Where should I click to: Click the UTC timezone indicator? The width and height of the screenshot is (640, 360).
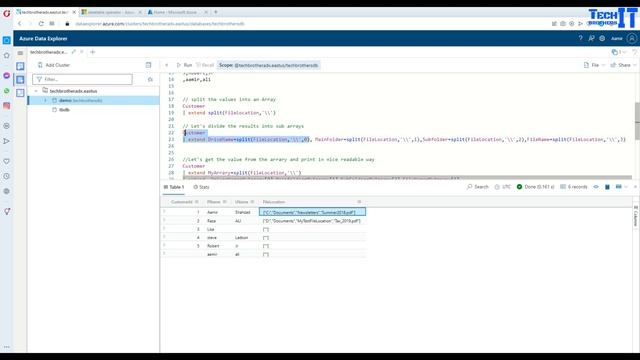503,187
